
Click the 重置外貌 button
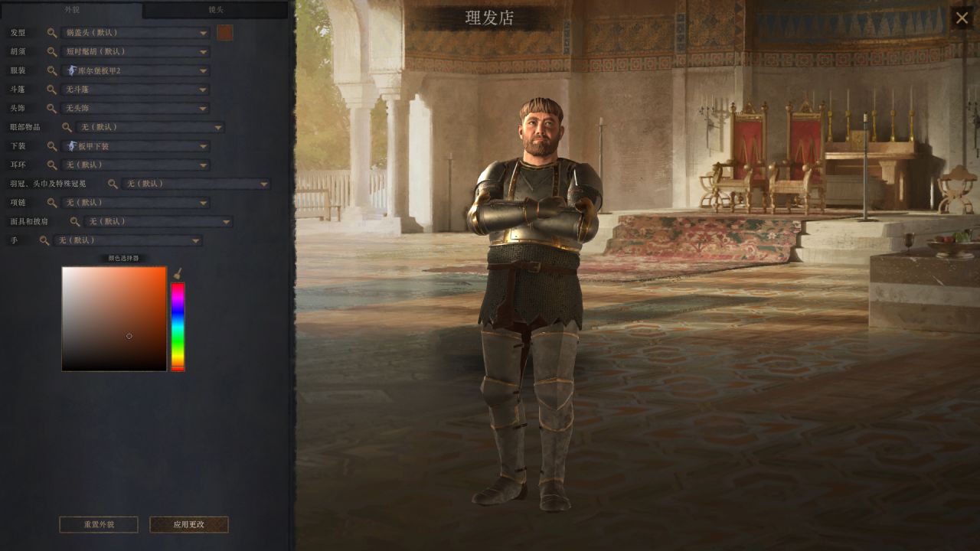[x=99, y=525]
